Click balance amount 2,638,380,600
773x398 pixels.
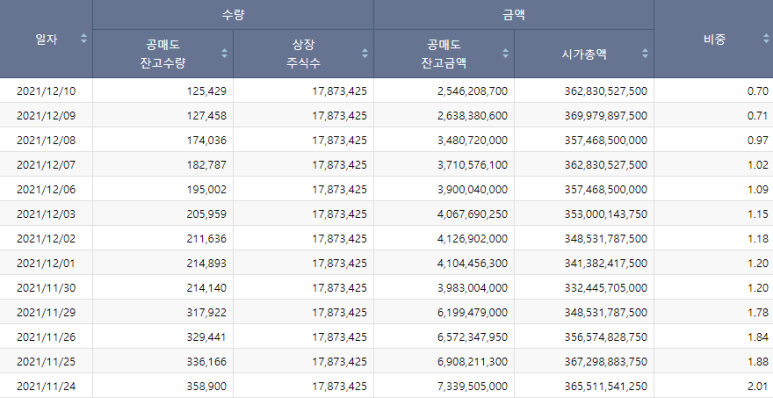tap(472, 116)
